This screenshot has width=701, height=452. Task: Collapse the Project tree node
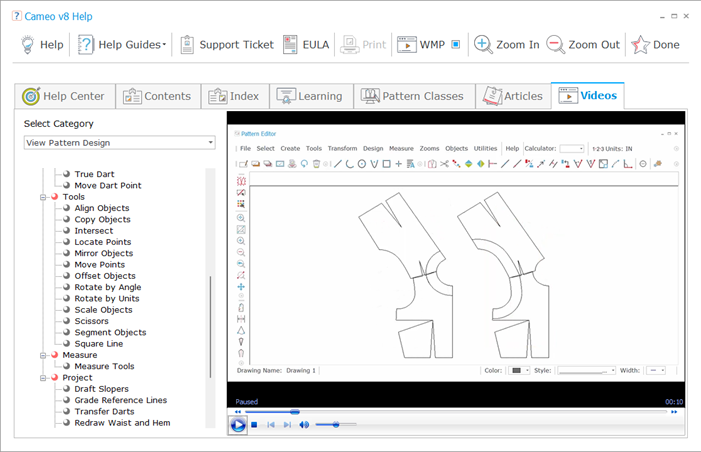point(43,378)
